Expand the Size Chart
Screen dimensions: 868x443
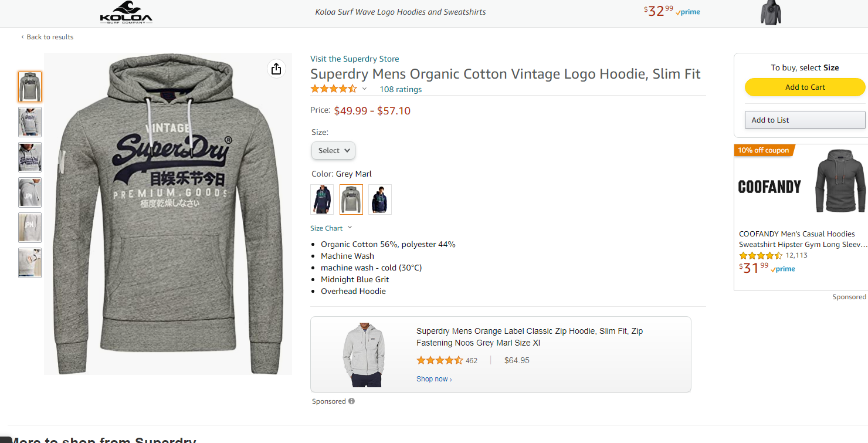(x=331, y=228)
